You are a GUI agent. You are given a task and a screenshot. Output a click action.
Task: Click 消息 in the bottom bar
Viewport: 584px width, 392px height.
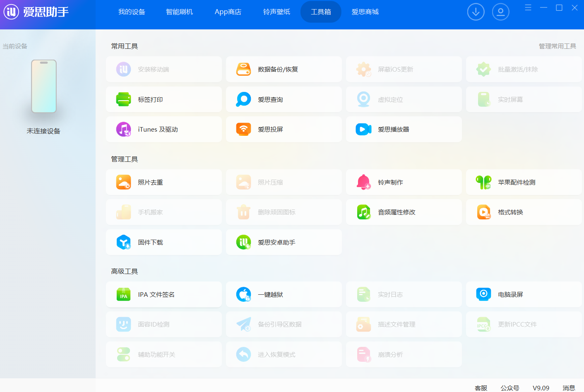click(569, 388)
